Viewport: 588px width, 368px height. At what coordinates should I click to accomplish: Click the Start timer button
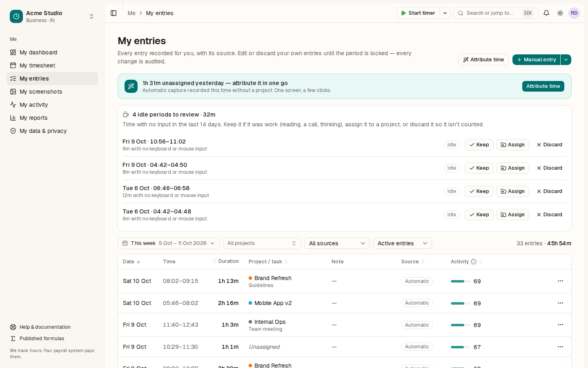(418, 13)
